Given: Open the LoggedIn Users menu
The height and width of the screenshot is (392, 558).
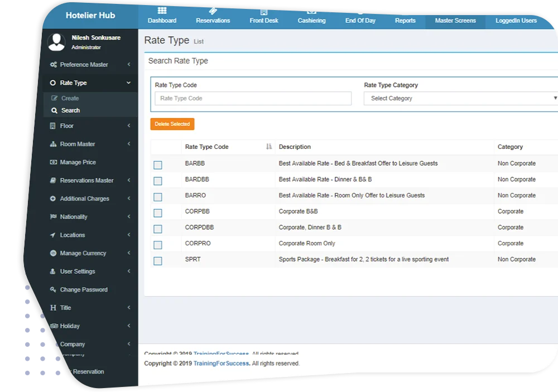Looking at the screenshot, I should point(516,21).
